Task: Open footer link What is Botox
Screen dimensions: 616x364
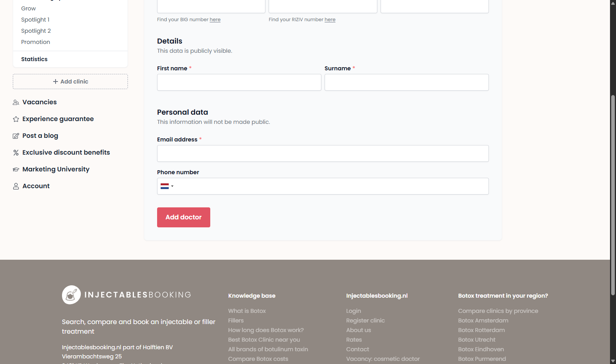Action: tap(247, 311)
